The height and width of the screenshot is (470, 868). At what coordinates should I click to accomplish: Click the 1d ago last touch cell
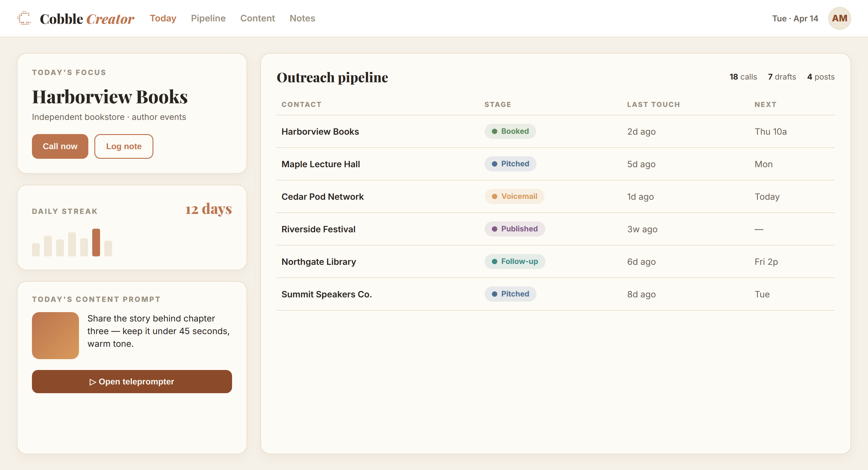click(640, 196)
